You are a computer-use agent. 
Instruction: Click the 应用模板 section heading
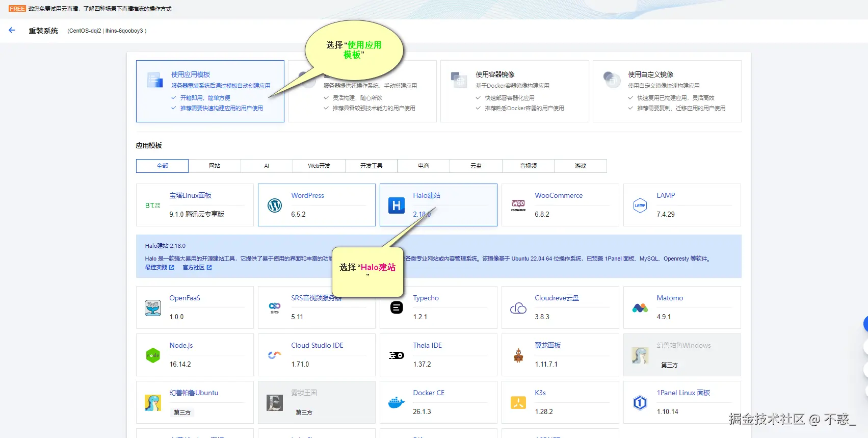coord(149,145)
